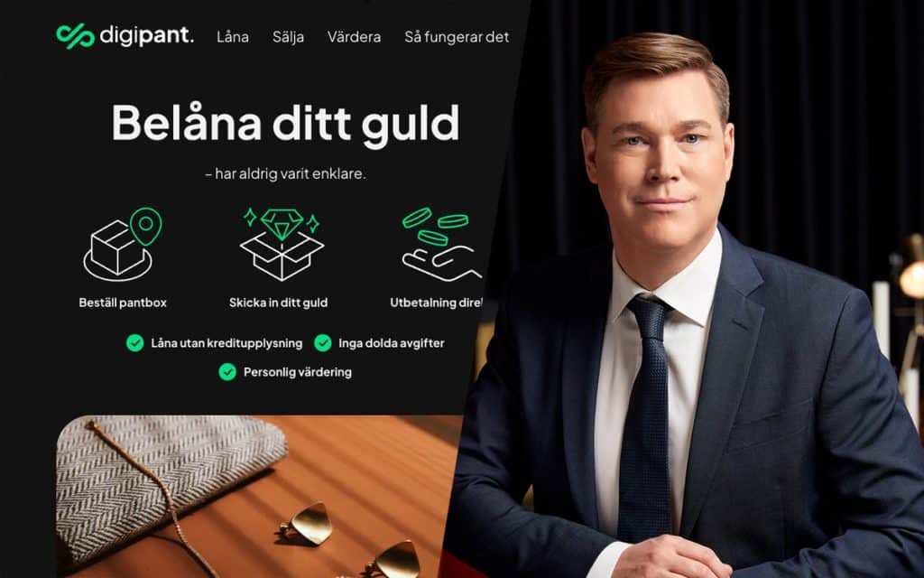Click the gold jewelry photo thumbnail
The width and height of the screenshot is (924, 578).
coord(259,497)
